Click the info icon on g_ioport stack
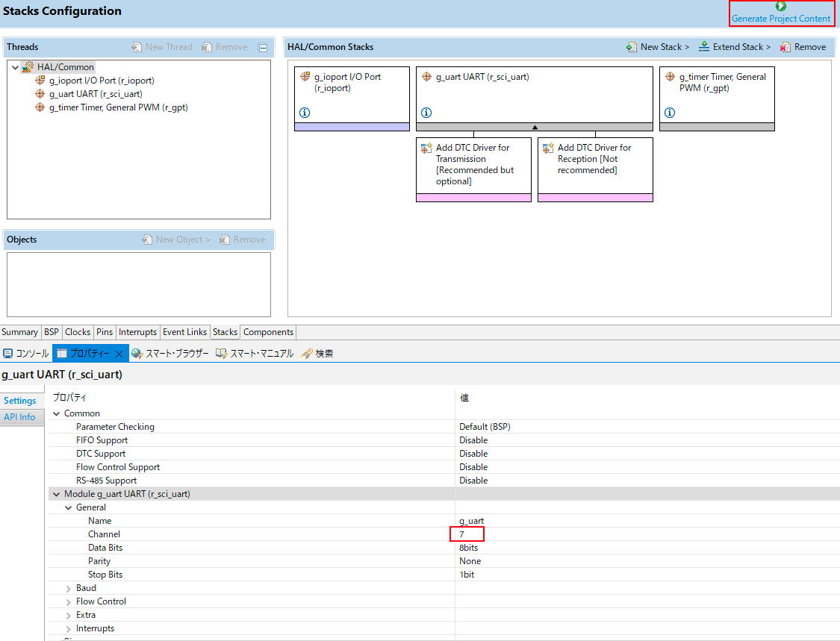 tap(305, 113)
